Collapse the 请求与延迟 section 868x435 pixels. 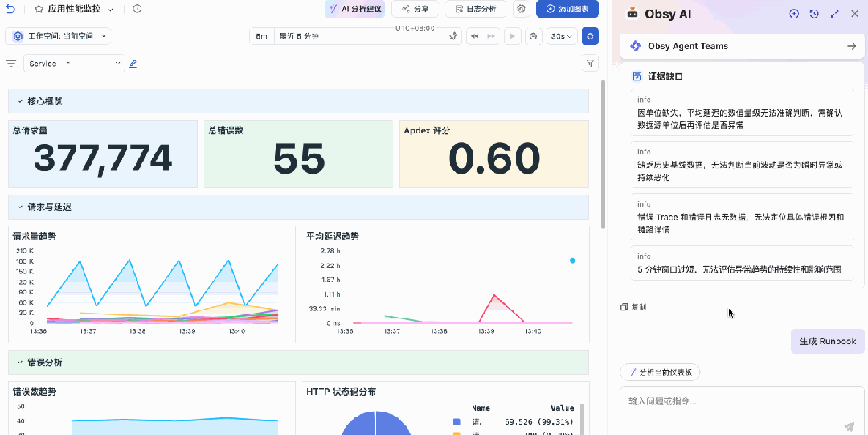click(20, 207)
